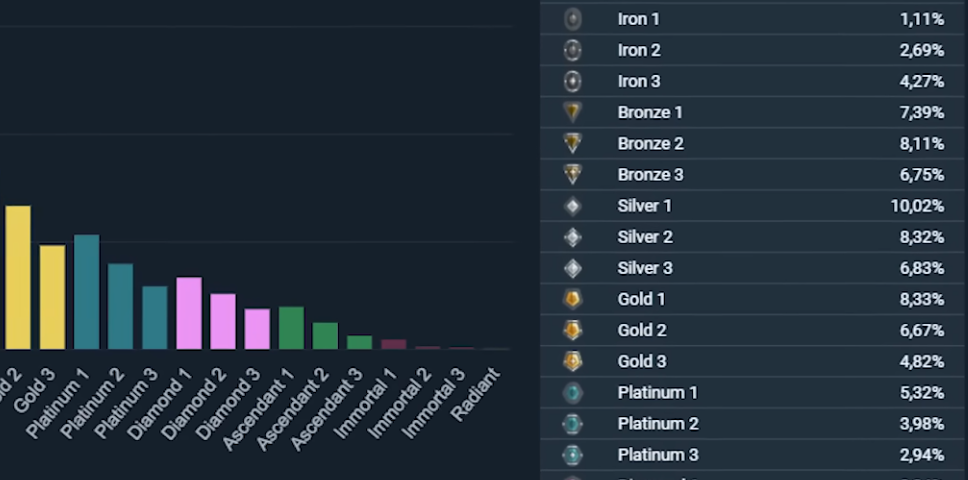Click the Iron 1 rank icon
This screenshot has height=480, width=968.
[x=573, y=19]
